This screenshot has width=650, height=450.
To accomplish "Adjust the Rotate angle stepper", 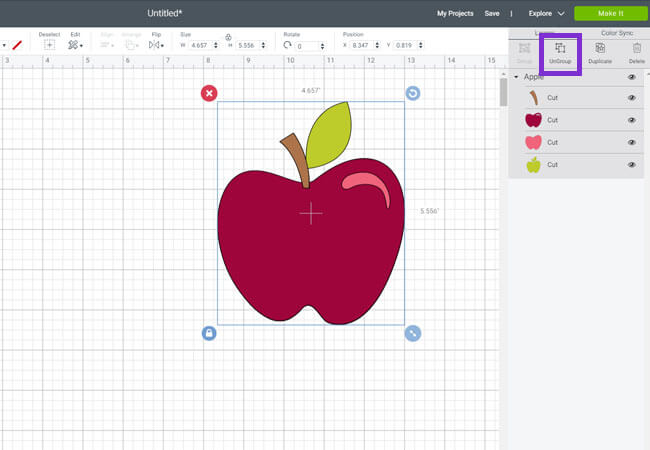I will [x=323, y=46].
